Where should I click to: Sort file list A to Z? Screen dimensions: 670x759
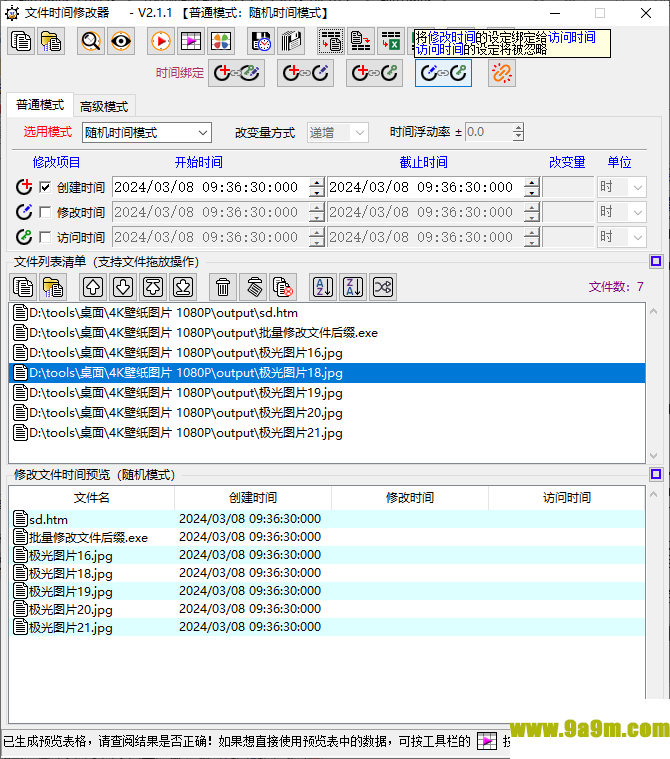pos(323,287)
